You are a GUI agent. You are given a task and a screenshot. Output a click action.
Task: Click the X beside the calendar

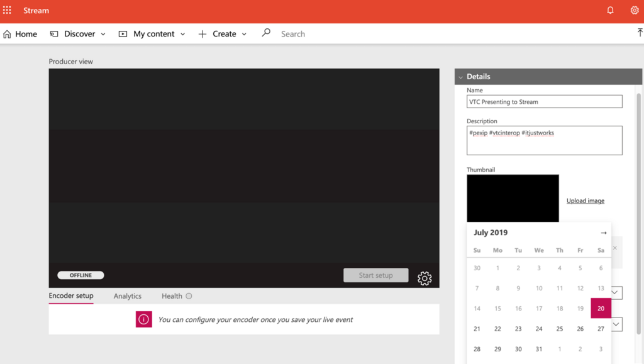click(x=615, y=248)
